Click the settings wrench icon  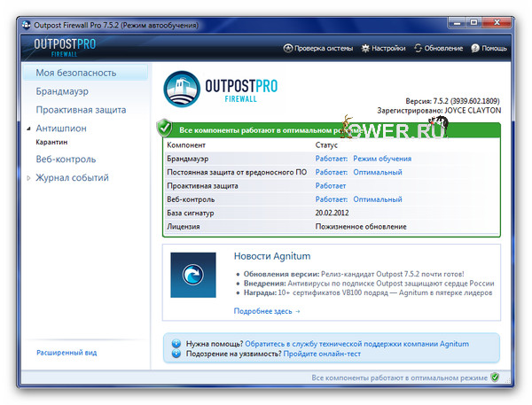point(364,48)
